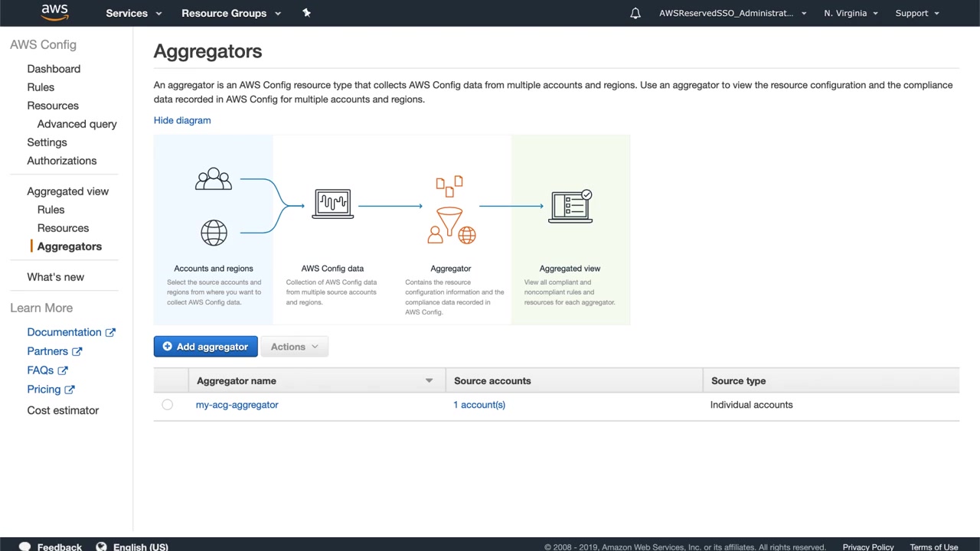
Task: Click the Hide diagram link
Action: pyautogui.click(x=182, y=120)
